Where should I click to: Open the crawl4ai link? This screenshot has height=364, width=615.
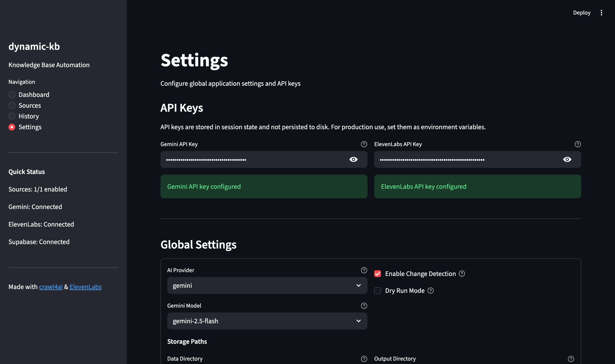point(51,287)
